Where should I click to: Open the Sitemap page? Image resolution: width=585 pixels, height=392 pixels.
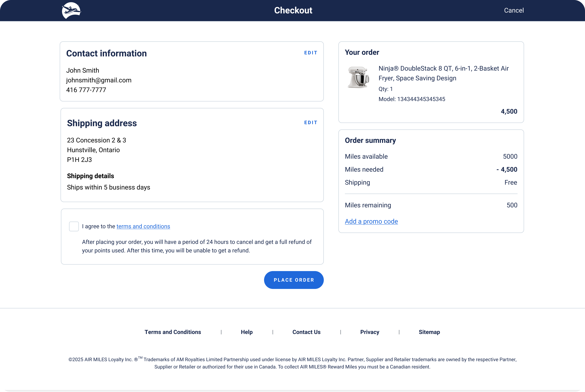(429, 332)
